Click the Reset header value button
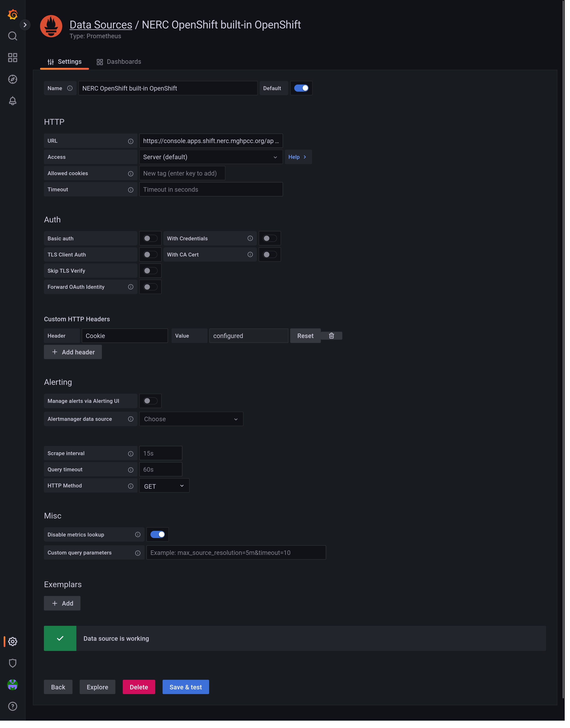The width and height of the screenshot is (570, 728). [x=308, y=339]
